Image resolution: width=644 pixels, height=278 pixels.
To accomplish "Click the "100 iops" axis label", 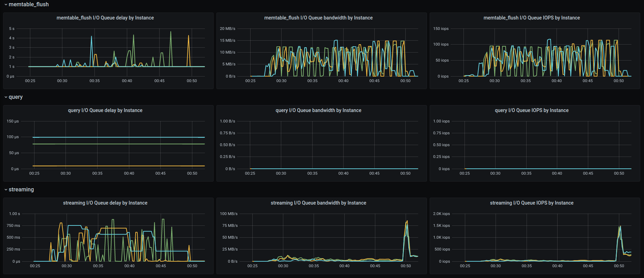I will coord(441,44).
